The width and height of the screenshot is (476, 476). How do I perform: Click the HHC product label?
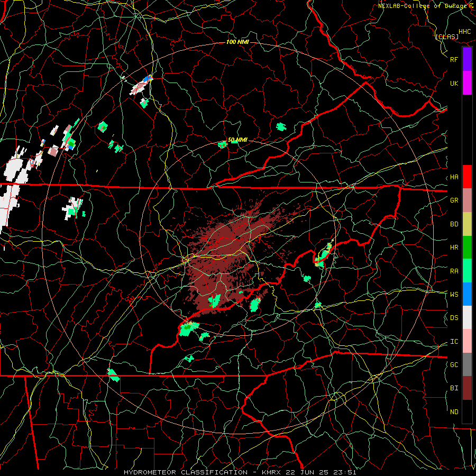point(465,32)
